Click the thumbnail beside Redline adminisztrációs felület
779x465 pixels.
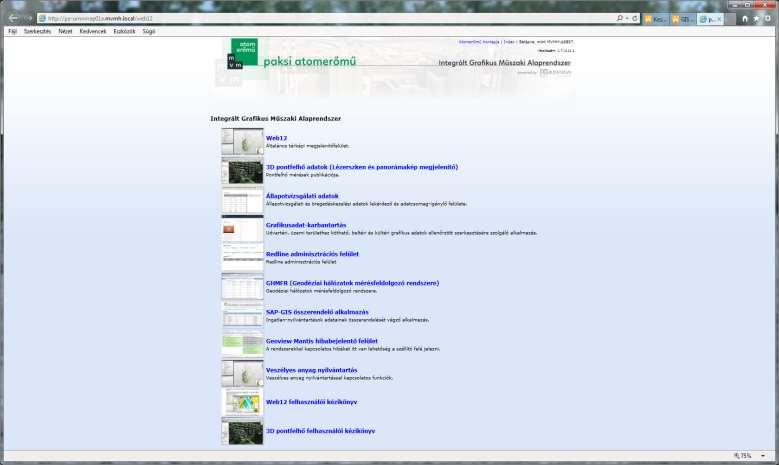pos(242,258)
